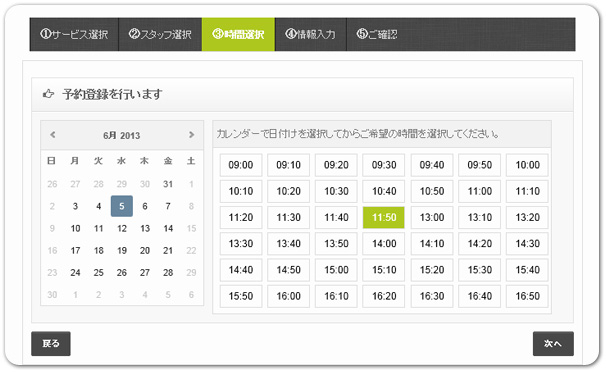This screenshot has height=372, width=606.
Task: Select the 11:10 time slot
Action: point(527,191)
